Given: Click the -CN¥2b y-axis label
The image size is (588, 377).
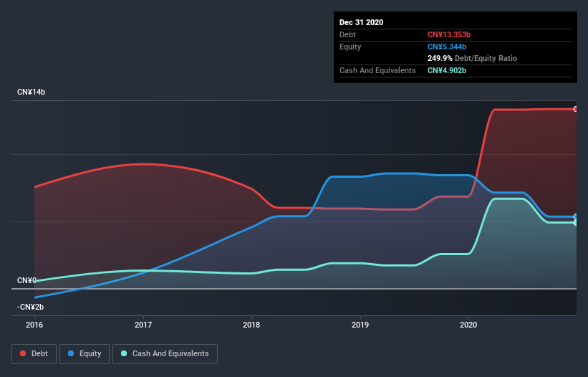Looking at the screenshot, I should pyautogui.click(x=30, y=307).
